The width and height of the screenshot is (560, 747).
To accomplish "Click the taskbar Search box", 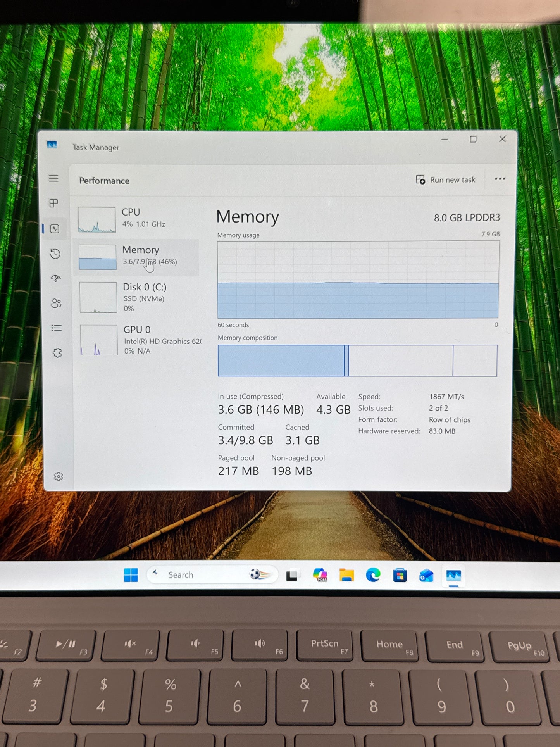I will (212, 575).
